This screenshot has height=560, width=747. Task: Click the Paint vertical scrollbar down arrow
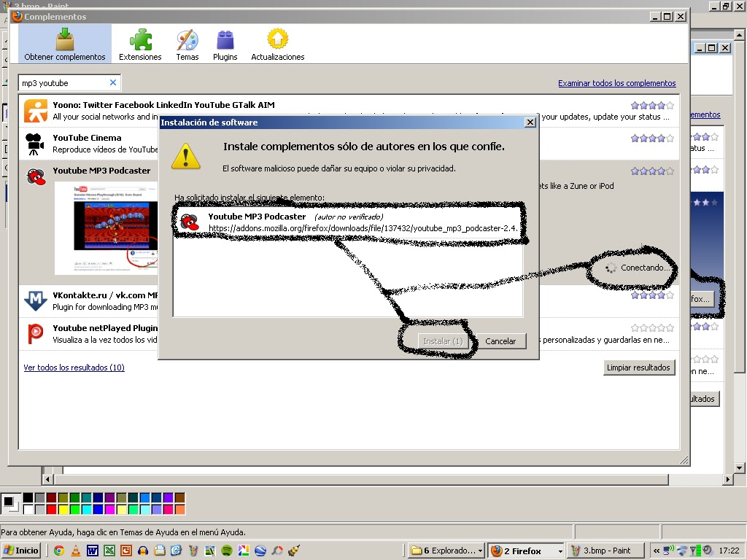pyautogui.click(x=740, y=467)
